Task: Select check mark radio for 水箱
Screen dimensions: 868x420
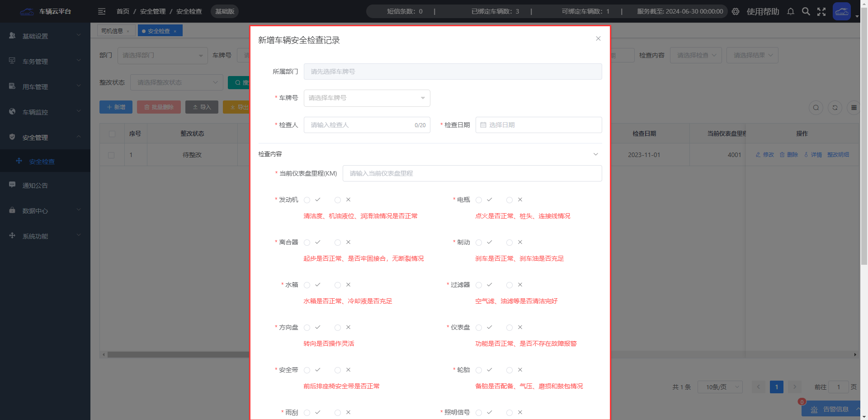Action: 307,285
